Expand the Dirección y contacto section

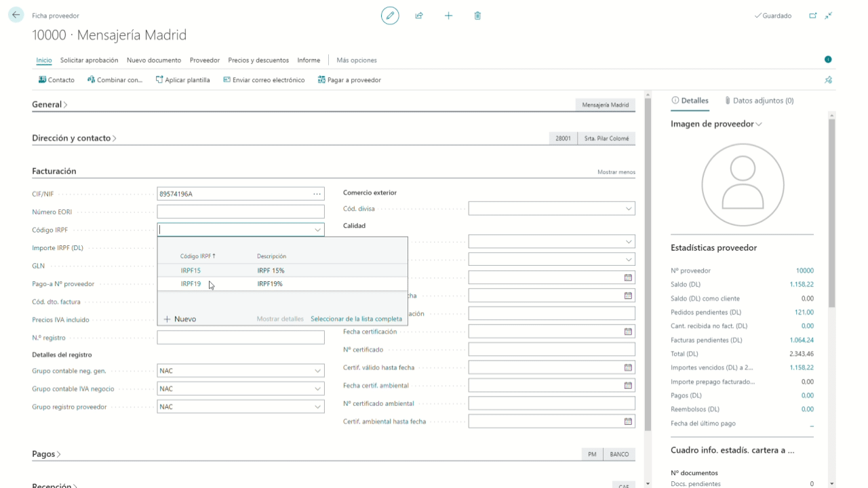point(75,138)
